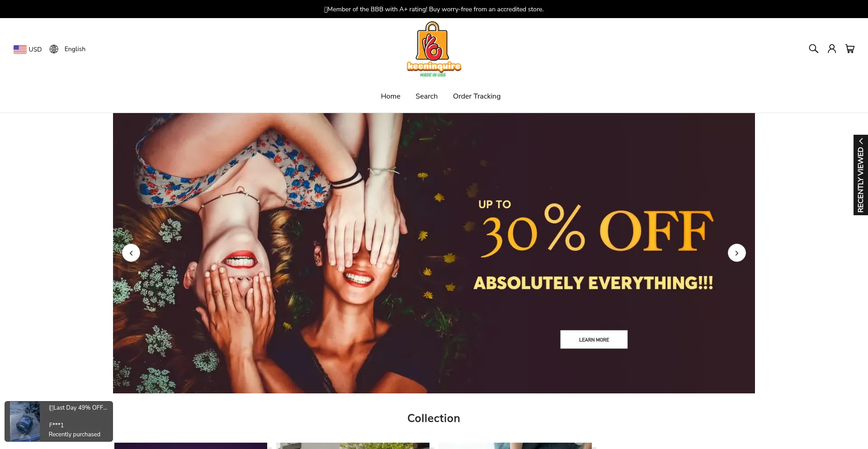Show the next banner slide
This screenshot has height=449, width=868.
737,253
